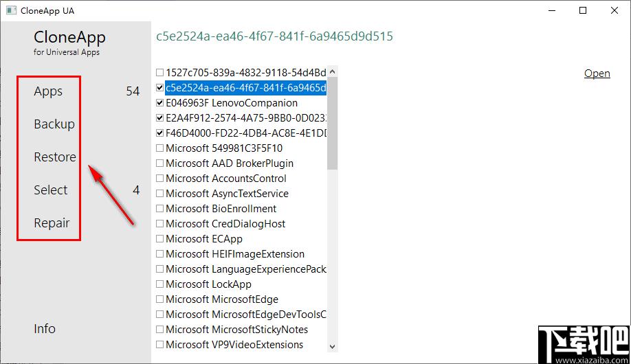Check Microsoft LockApp checkbox

(x=159, y=284)
